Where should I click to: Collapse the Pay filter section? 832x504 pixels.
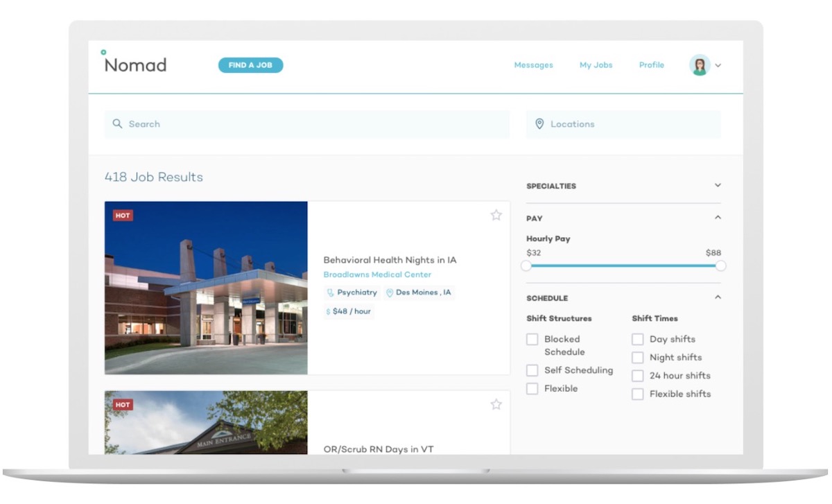pos(718,217)
